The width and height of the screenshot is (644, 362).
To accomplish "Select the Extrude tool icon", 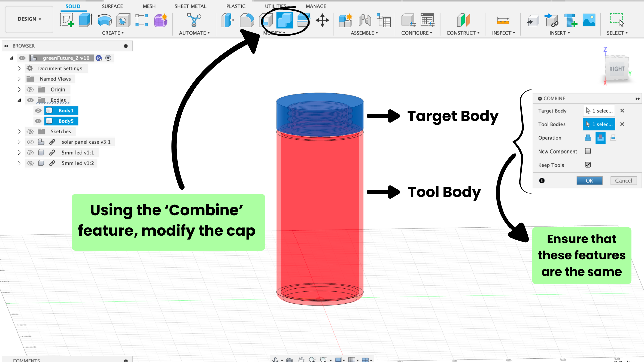I will tap(86, 20).
